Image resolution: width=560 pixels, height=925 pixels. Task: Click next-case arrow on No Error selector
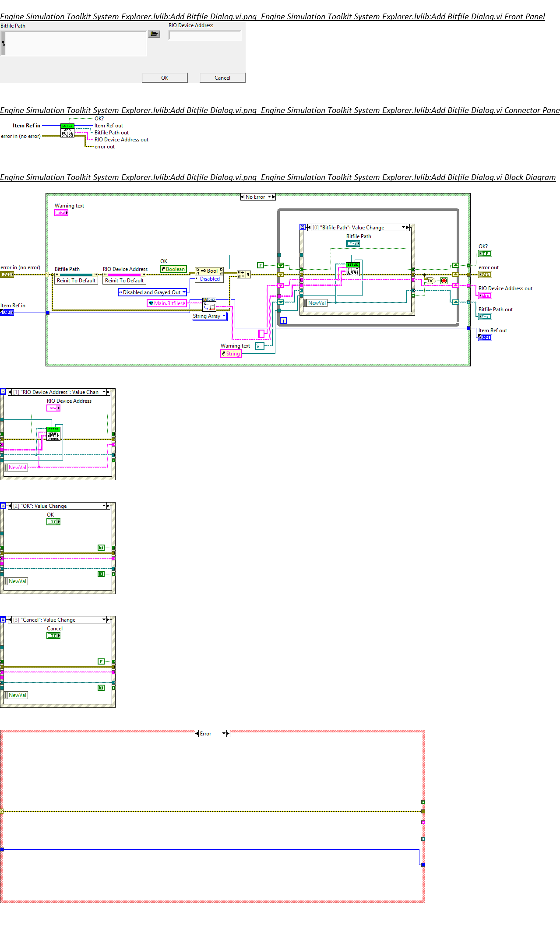pos(274,197)
